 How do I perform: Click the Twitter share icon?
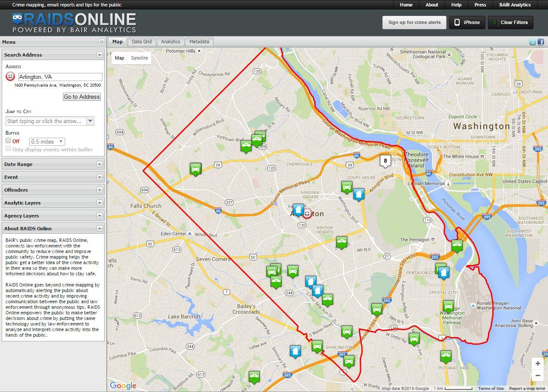tap(532, 42)
